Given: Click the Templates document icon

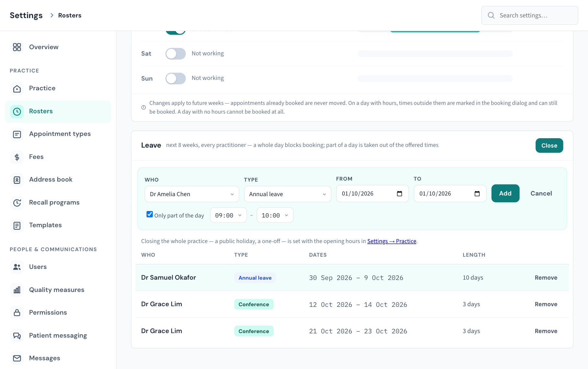Looking at the screenshot, I should coord(17,226).
